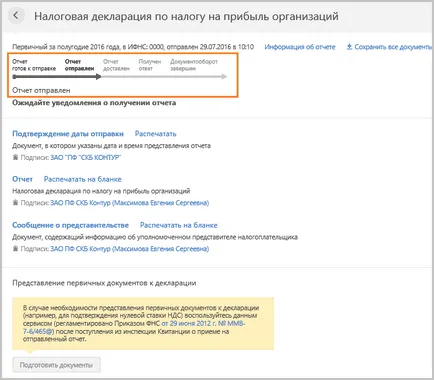This screenshot has height=380, width=434.
Task: Click 'Распечатать на бланке' next to Сообщение о представительстве
Action: pyautogui.click(x=179, y=225)
